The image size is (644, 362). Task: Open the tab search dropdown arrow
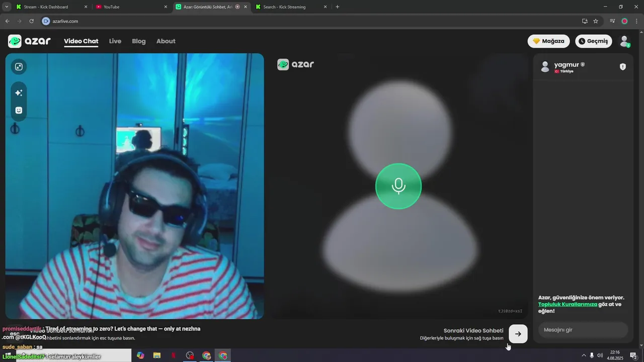[x=7, y=7]
